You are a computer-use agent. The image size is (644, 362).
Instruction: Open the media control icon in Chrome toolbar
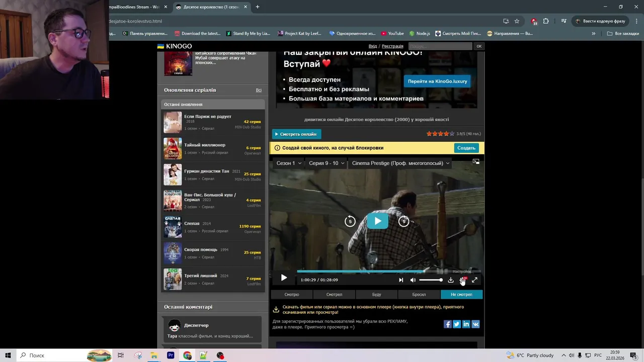[563, 21]
